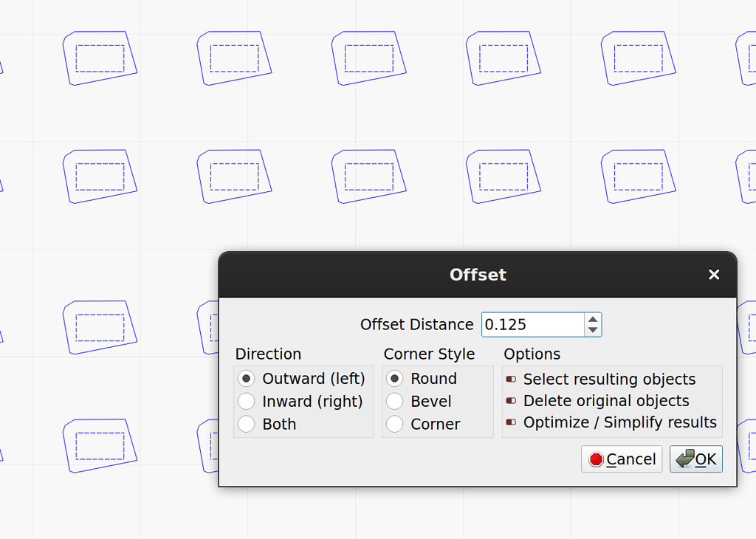Click the Offset dialog title bar
756x539 pixels.
point(478,274)
